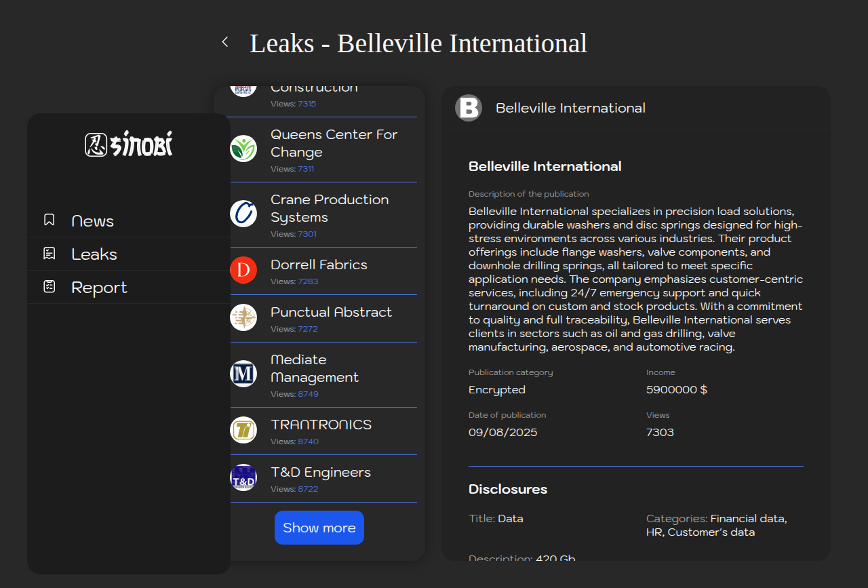Click the Mediate Management logo
The width and height of the screenshot is (868, 588).
point(243,374)
